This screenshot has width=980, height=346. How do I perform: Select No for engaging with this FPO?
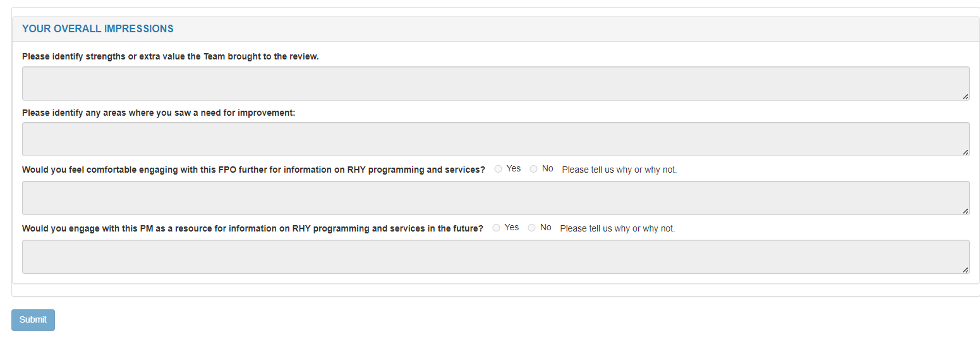tap(534, 169)
